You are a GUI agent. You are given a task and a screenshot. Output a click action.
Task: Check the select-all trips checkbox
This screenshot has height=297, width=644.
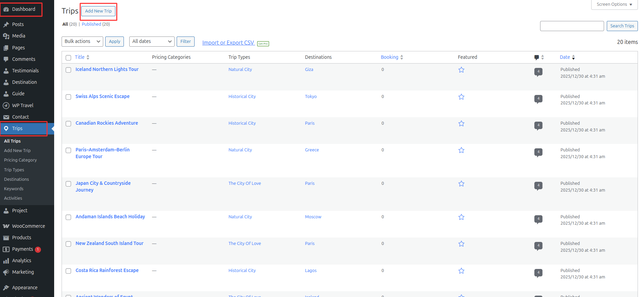click(68, 58)
